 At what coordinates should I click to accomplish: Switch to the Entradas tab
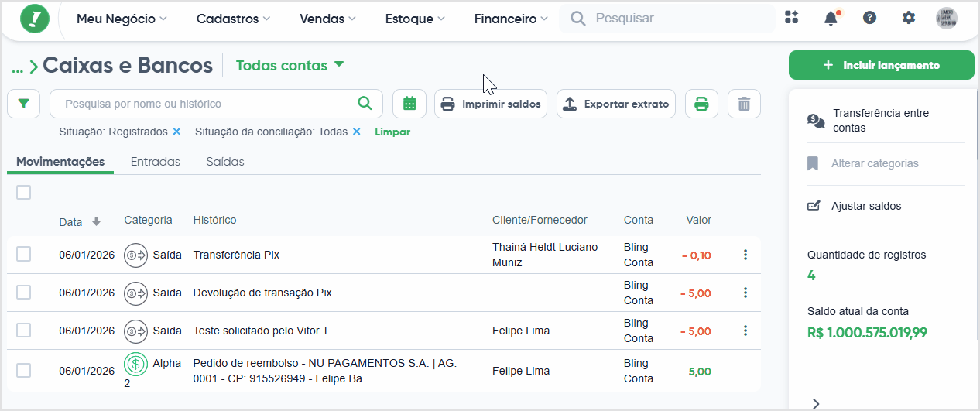[x=156, y=162]
